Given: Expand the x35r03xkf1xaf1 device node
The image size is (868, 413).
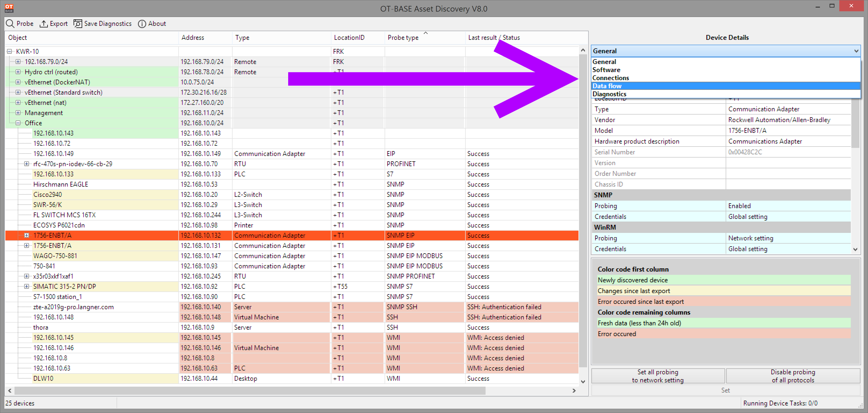Looking at the screenshot, I should tap(27, 276).
